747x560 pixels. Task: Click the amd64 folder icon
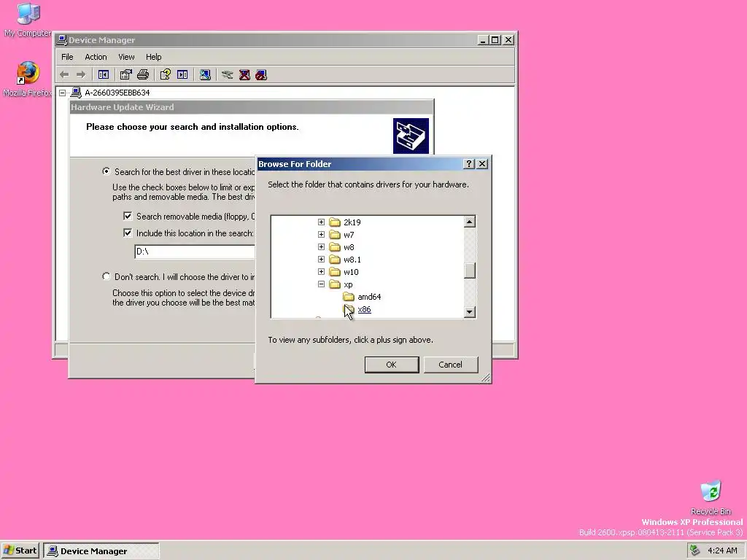tap(349, 297)
